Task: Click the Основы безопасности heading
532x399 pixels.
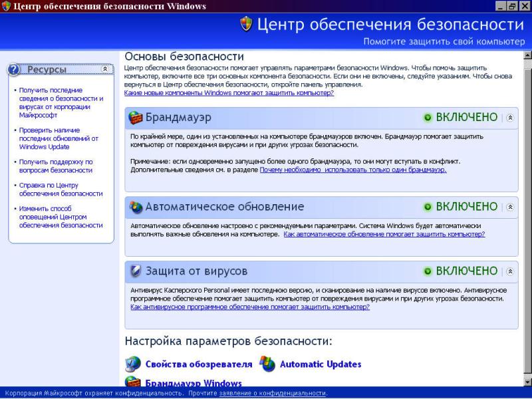Action: (184, 57)
